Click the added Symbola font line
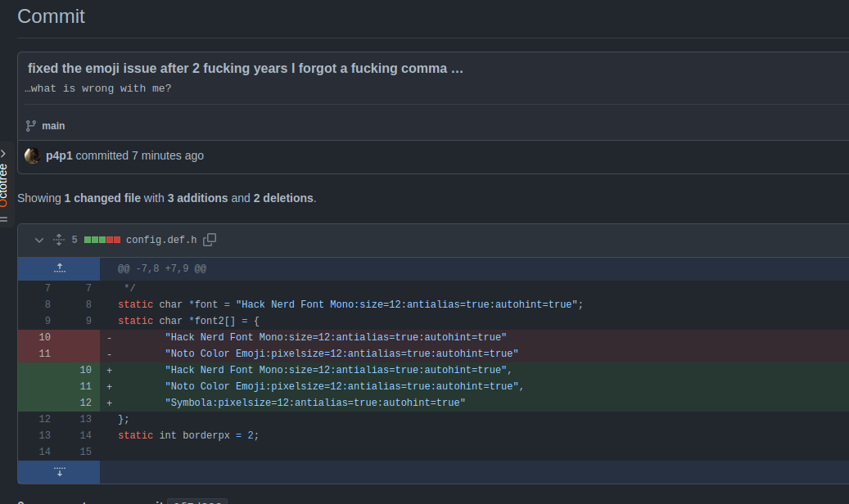The image size is (849, 504). [314, 403]
